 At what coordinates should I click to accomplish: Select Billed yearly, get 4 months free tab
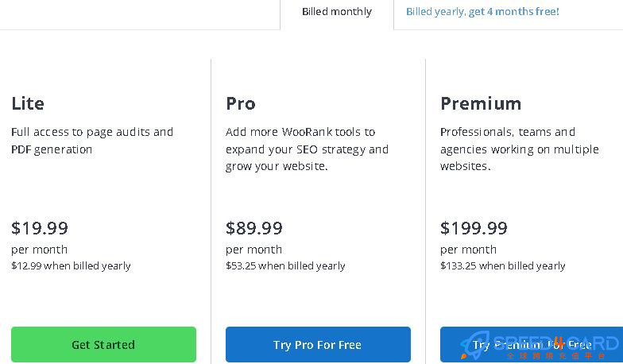482,12
